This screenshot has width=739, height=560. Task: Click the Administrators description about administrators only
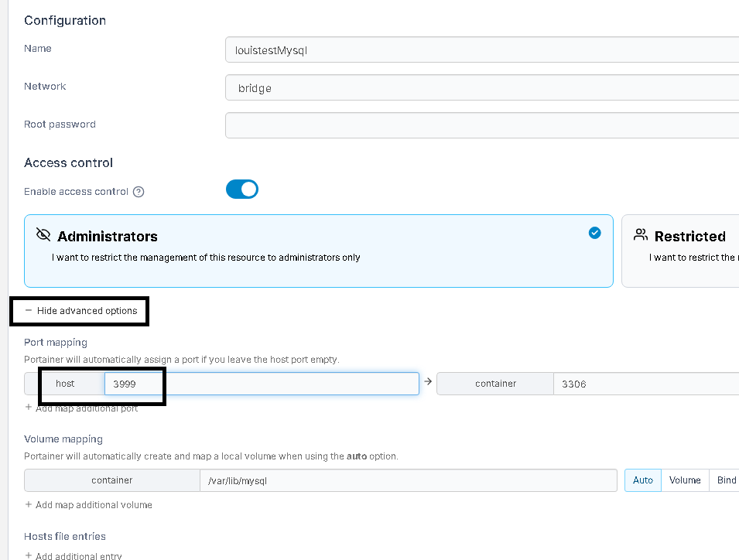(x=206, y=257)
